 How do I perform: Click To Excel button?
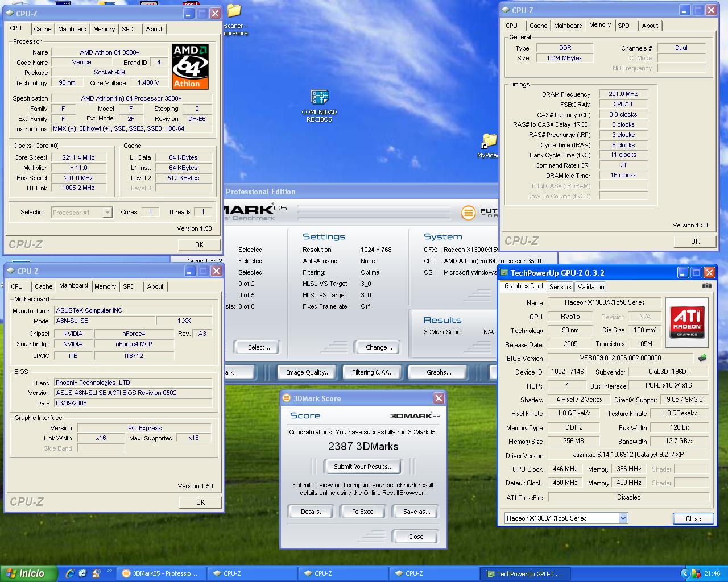click(363, 512)
